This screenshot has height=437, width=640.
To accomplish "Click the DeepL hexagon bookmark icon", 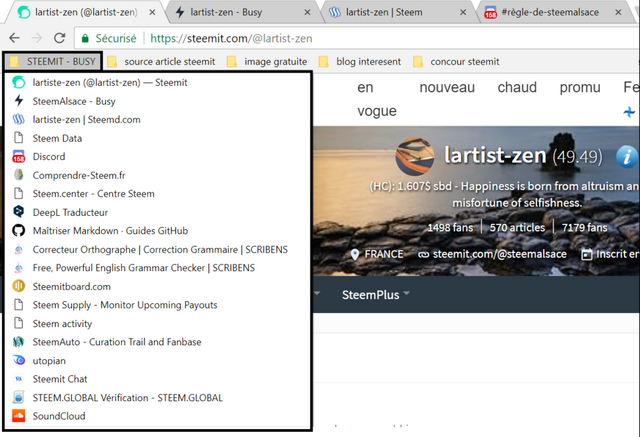I will [x=18, y=212].
